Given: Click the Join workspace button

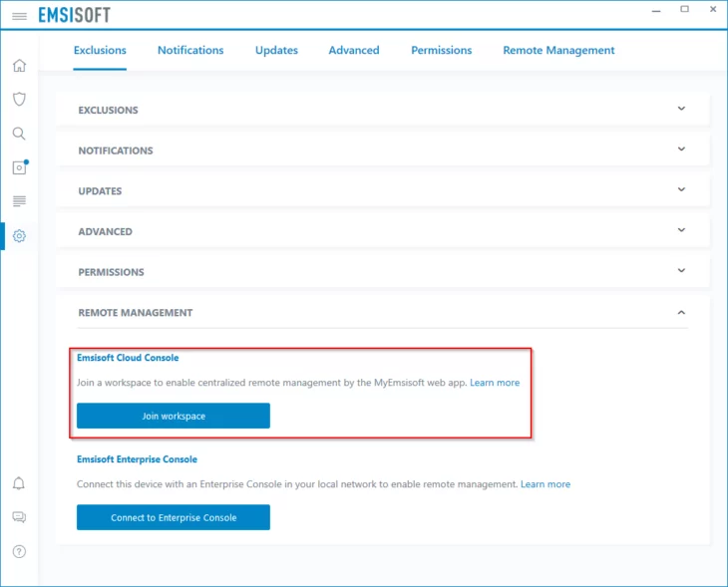Looking at the screenshot, I should click(x=174, y=416).
